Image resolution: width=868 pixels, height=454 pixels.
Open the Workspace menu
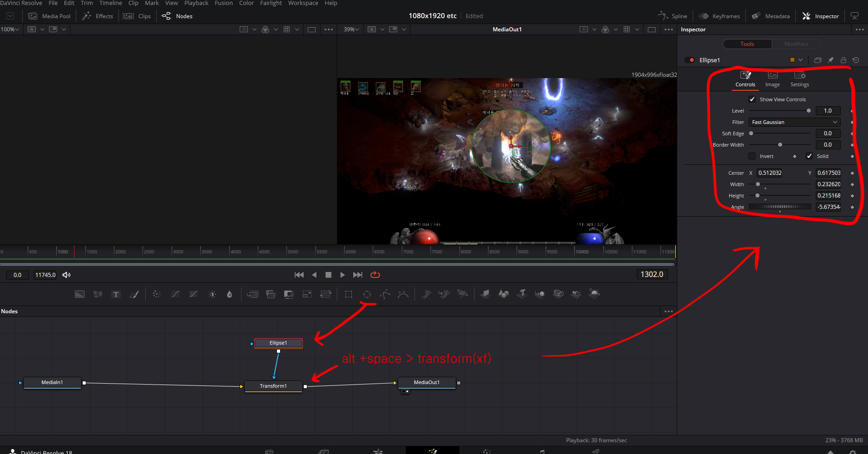[303, 3]
